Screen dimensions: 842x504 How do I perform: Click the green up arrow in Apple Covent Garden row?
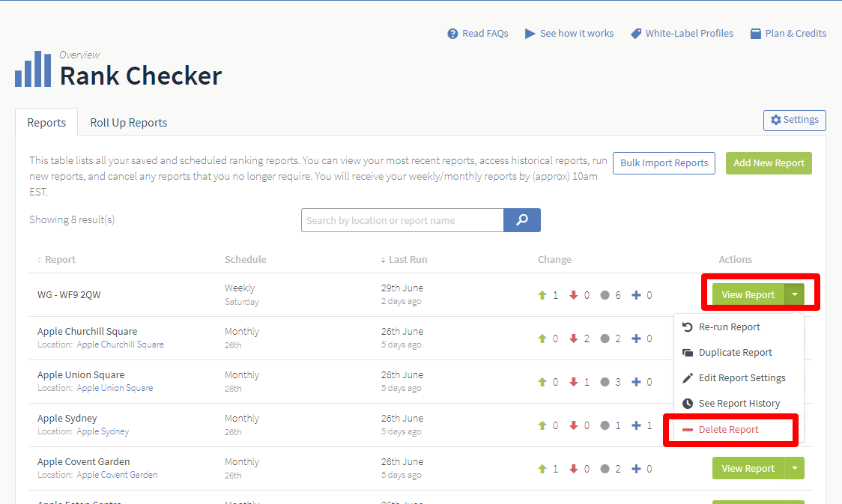tap(542, 469)
